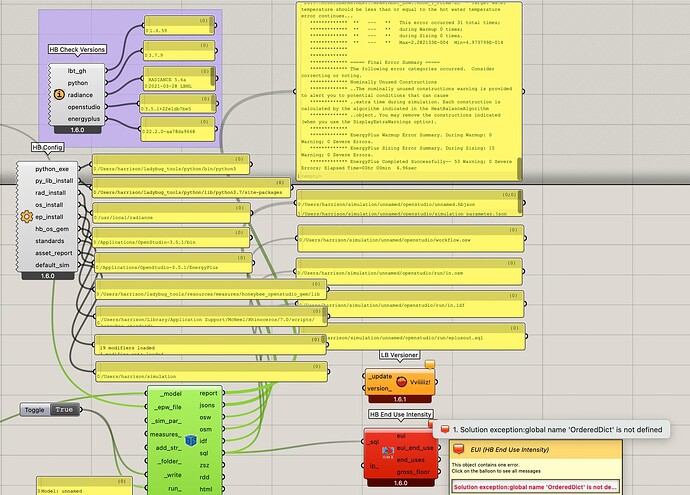
Task: Select the measures_ input parameter
Action: tap(165, 434)
